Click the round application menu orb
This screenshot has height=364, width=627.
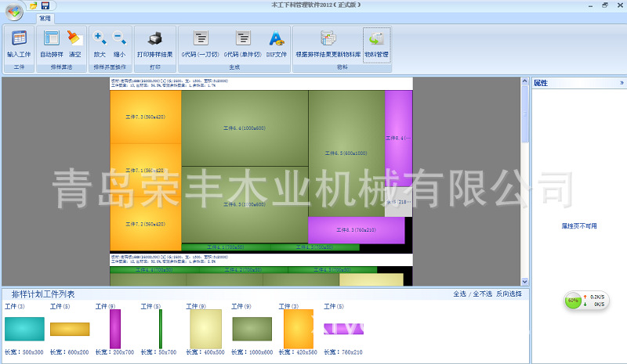14,12
